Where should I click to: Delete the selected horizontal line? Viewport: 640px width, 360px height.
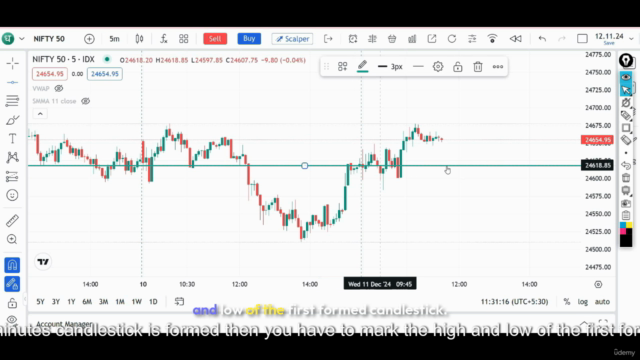point(478,67)
